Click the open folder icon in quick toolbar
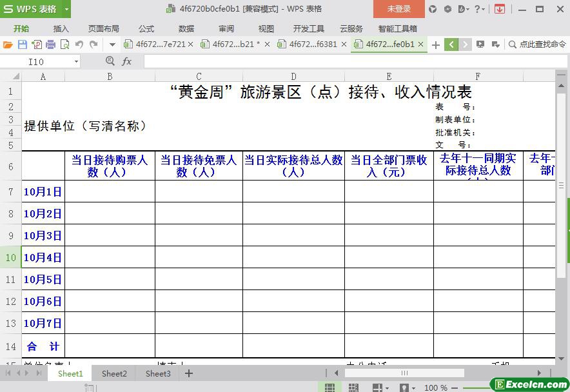Screen dimensions: 570x392 pyautogui.click(x=8, y=44)
